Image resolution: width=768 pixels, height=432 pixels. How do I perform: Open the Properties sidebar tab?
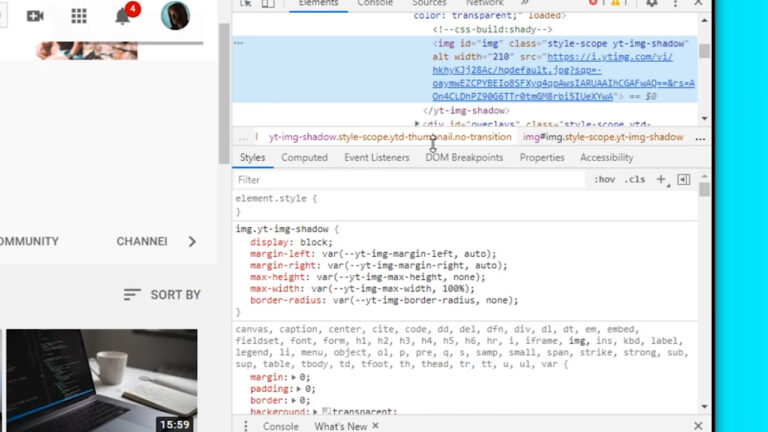(x=542, y=158)
